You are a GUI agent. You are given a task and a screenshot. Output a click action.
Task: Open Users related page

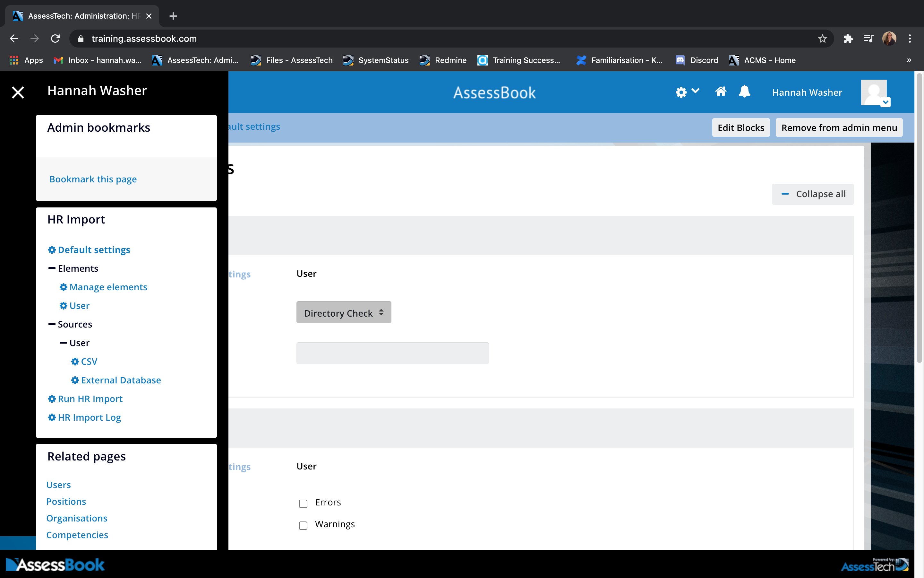click(x=58, y=485)
